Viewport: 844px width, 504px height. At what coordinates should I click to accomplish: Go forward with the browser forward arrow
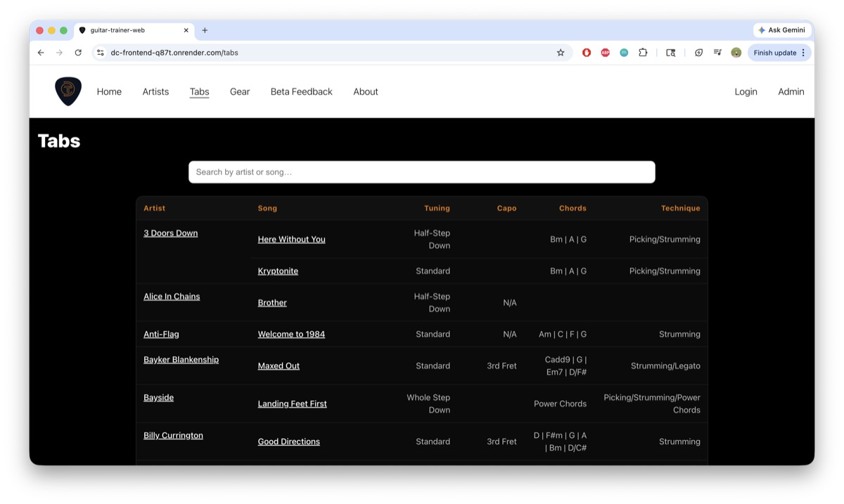coord(59,53)
